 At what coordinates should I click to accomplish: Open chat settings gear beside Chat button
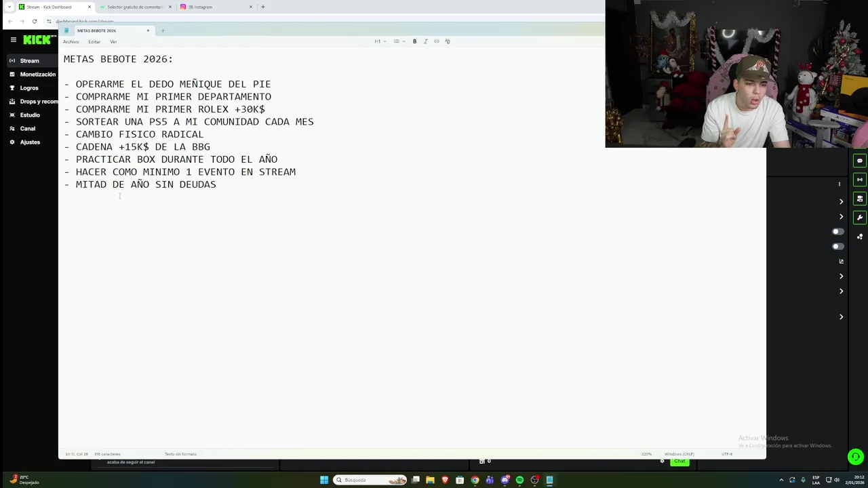[663, 462]
